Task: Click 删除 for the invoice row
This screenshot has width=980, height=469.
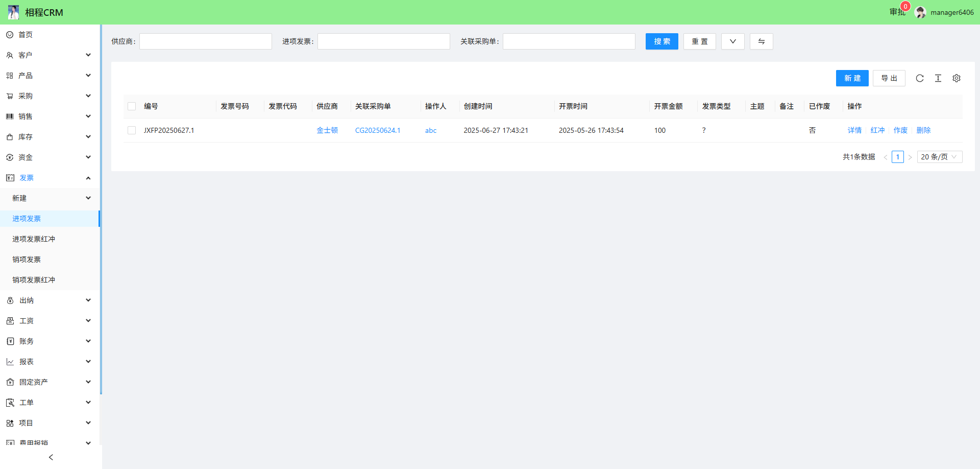Action: coord(923,130)
